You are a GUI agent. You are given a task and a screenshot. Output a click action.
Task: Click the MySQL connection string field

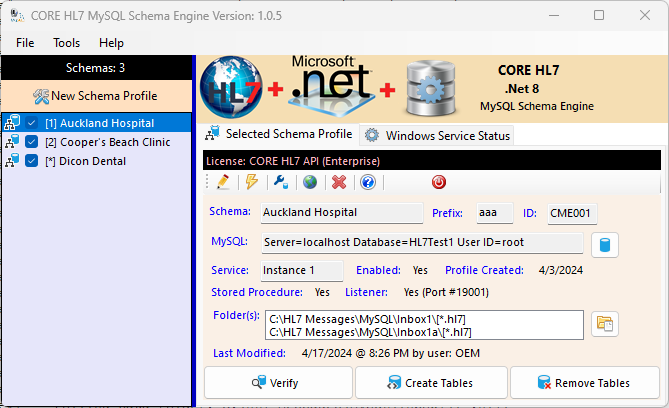coord(422,242)
